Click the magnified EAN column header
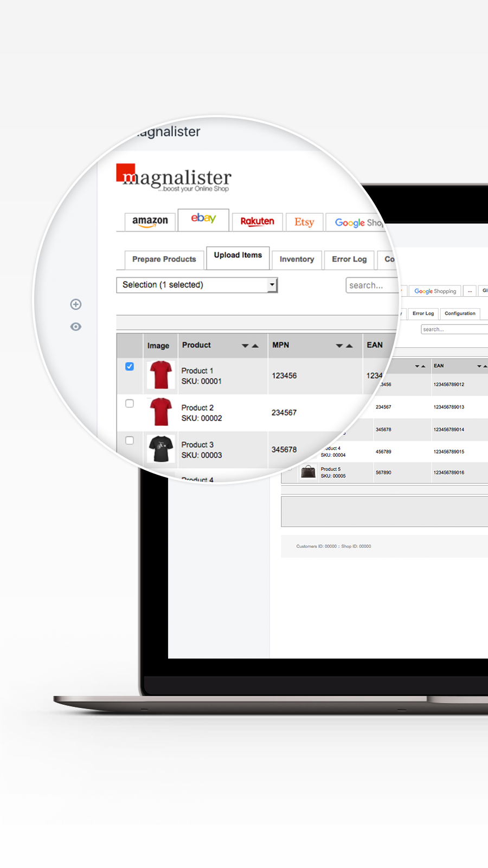Screen dimensions: 488x868 tap(375, 345)
